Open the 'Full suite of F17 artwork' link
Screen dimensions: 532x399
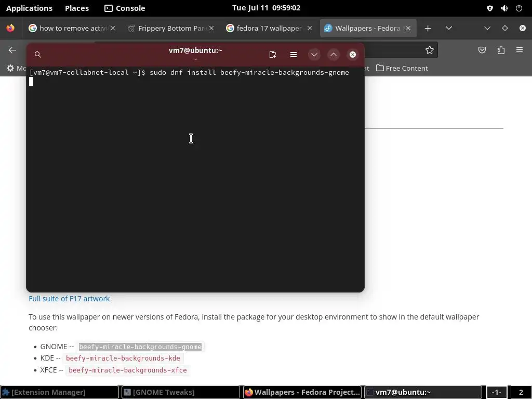pyautogui.click(x=69, y=299)
